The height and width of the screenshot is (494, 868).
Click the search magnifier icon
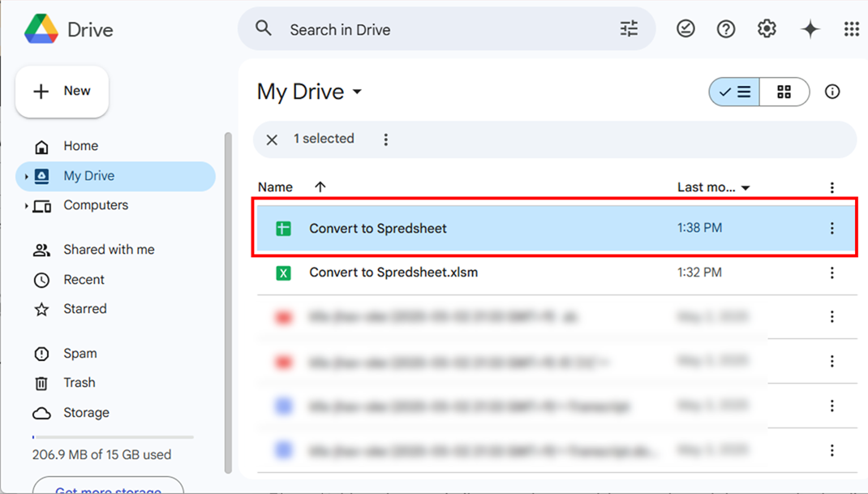pos(264,28)
